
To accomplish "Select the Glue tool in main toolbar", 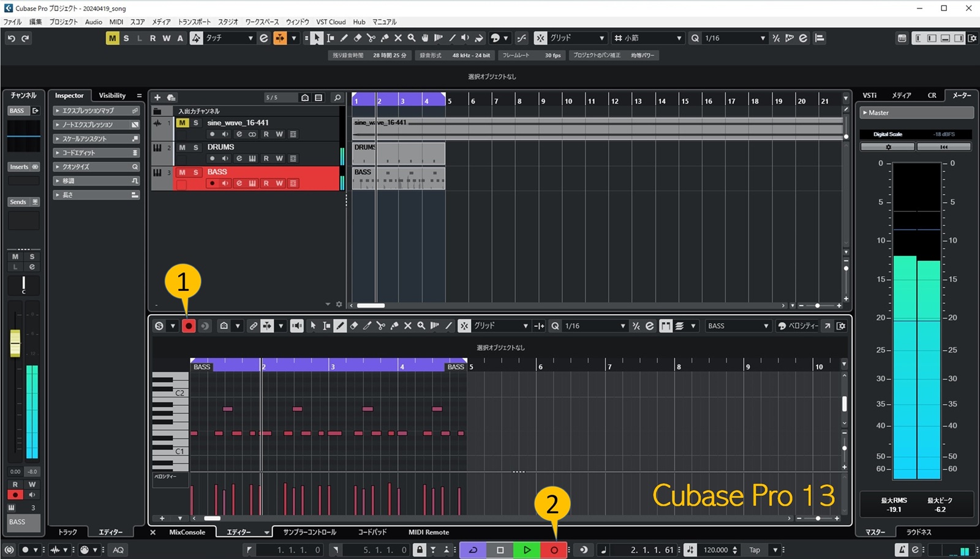I will coord(385,38).
